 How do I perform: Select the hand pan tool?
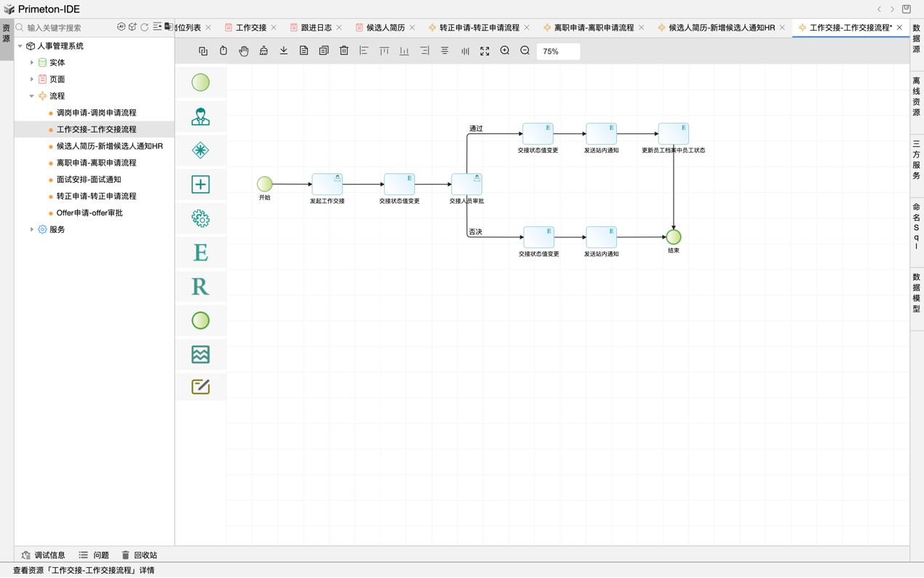[x=244, y=51]
